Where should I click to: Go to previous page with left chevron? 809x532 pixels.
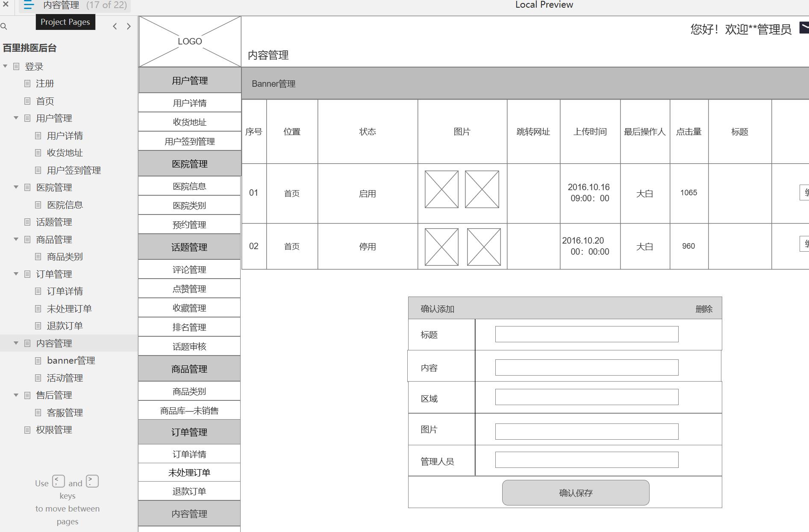[x=115, y=26]
